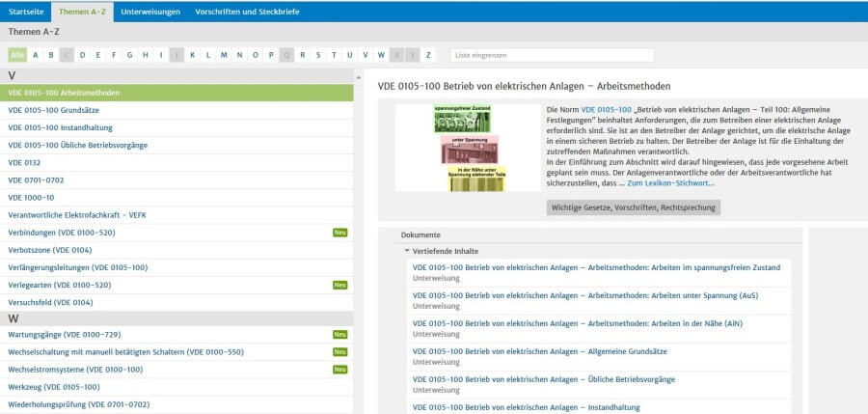
Task: Open the VDE 0132 topic
Action: coord(176,163)
